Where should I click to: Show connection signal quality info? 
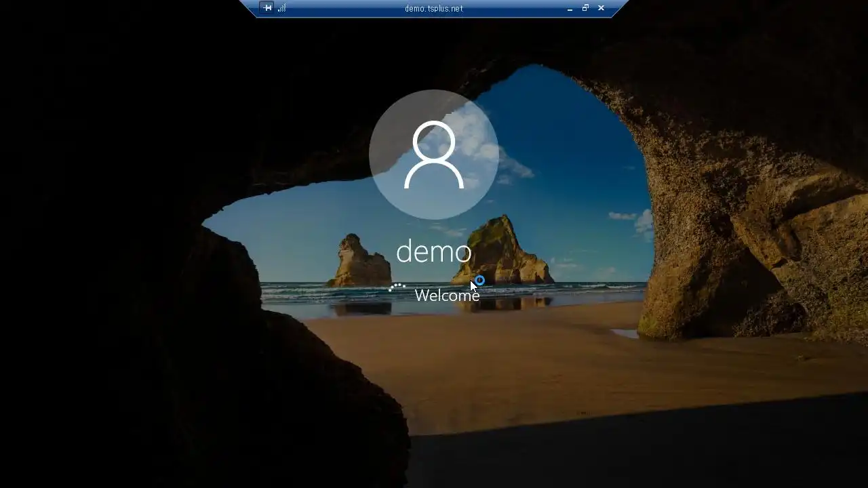[x=281, y=8]
